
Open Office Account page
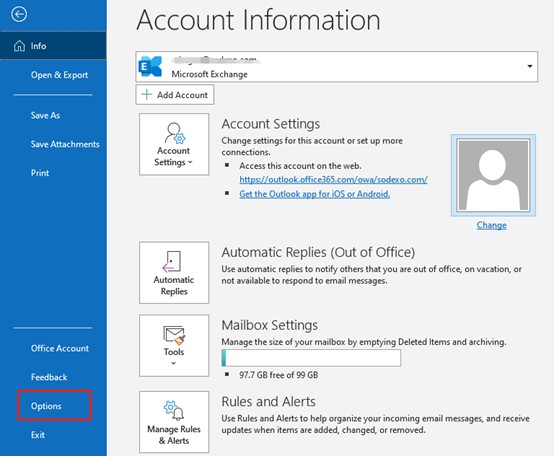[60, 348]
